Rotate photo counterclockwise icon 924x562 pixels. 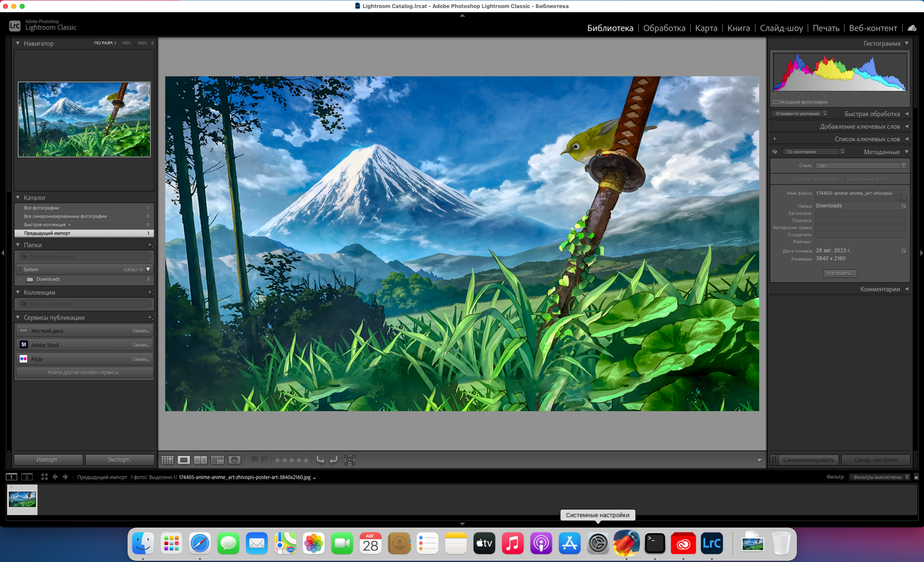[320, 460]
